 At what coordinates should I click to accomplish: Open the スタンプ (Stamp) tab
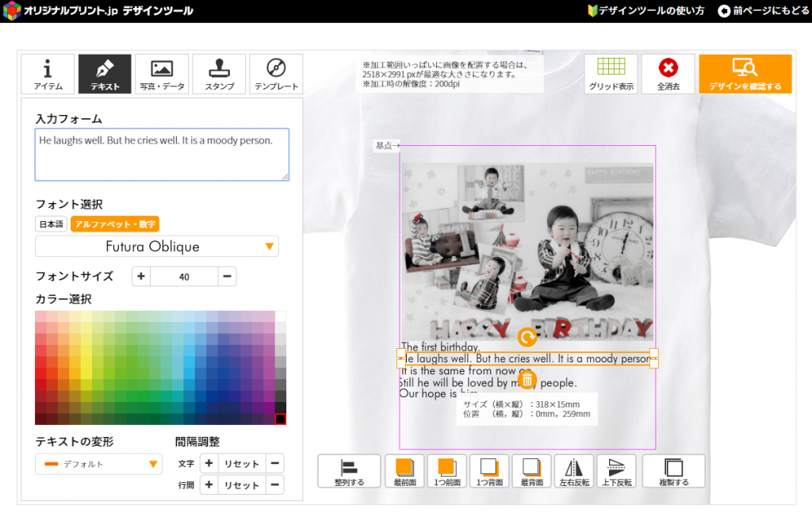pos(219,74)
